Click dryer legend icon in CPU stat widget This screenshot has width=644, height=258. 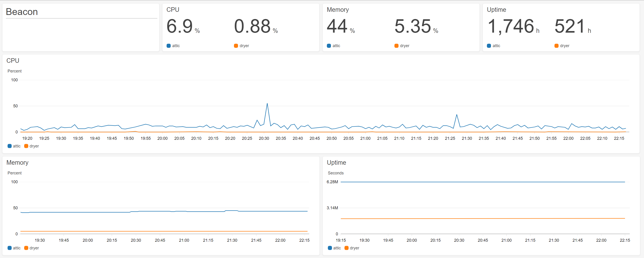coord(236,46)
